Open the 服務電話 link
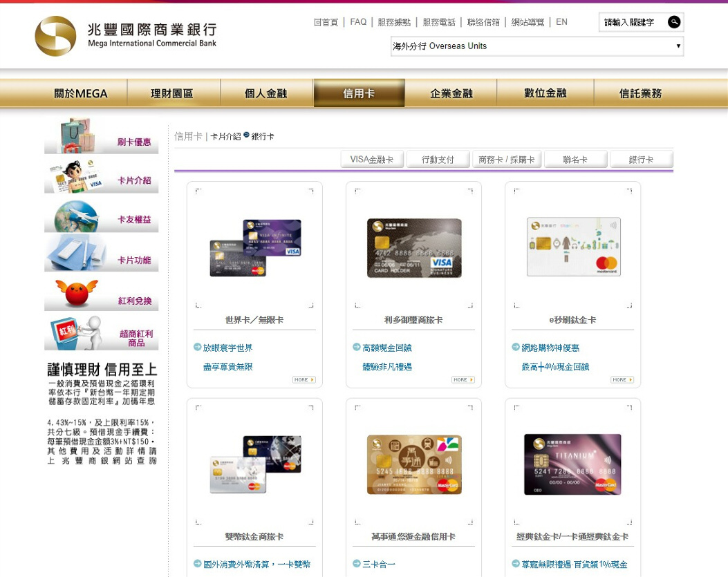 tap(439, 22)
